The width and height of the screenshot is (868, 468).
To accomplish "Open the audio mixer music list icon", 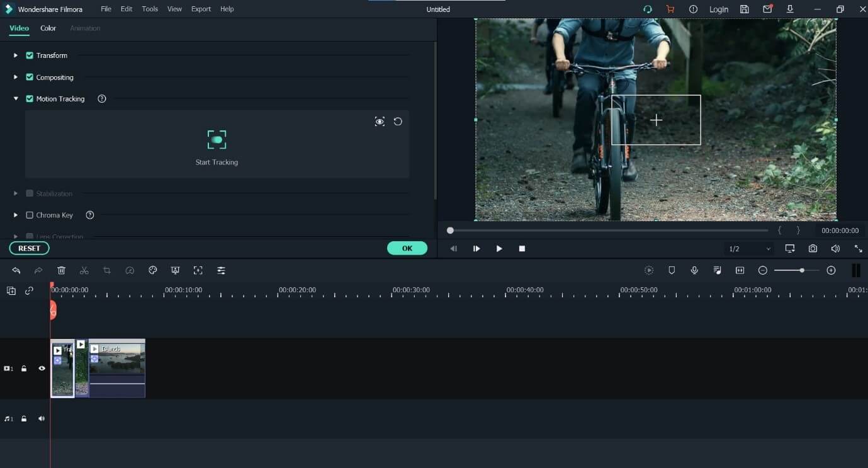I will point(717,270).
